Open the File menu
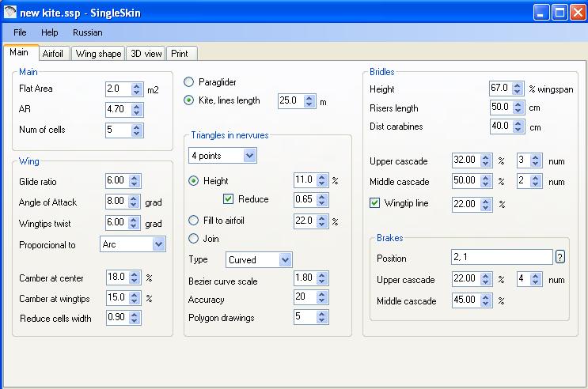This screenshot has height=389, width=588. [x=20, y=33]
